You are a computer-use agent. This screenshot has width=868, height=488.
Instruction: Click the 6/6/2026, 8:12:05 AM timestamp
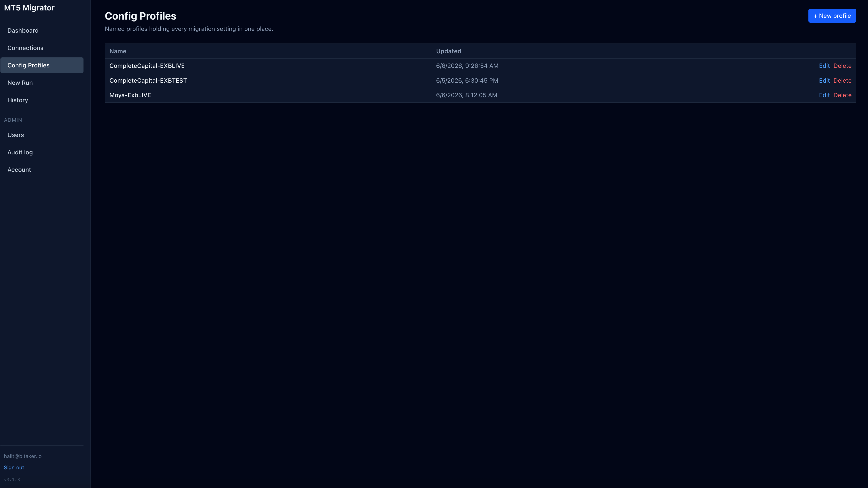click(467, 95)
